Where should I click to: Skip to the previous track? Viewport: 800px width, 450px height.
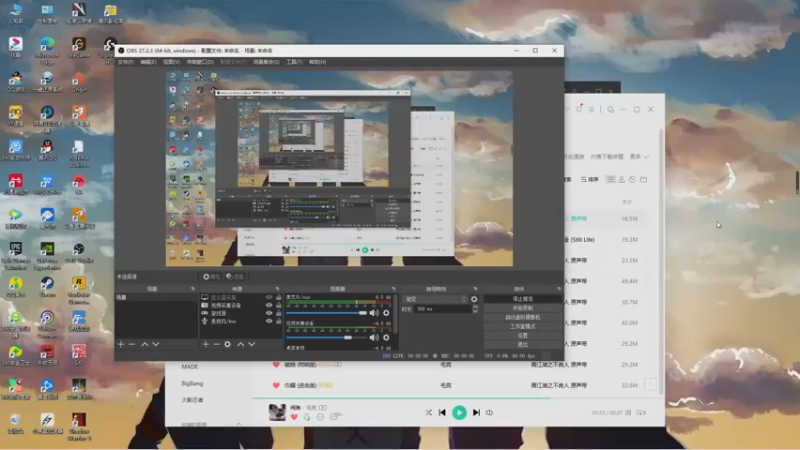click(x=442, y=412)
